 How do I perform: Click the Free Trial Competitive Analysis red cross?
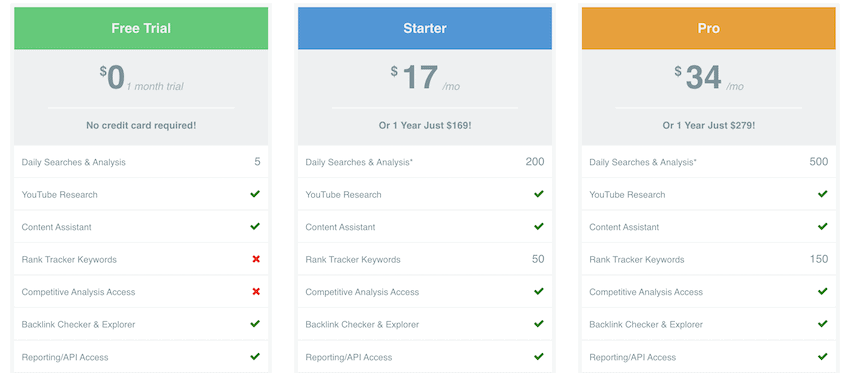(256, 292)
